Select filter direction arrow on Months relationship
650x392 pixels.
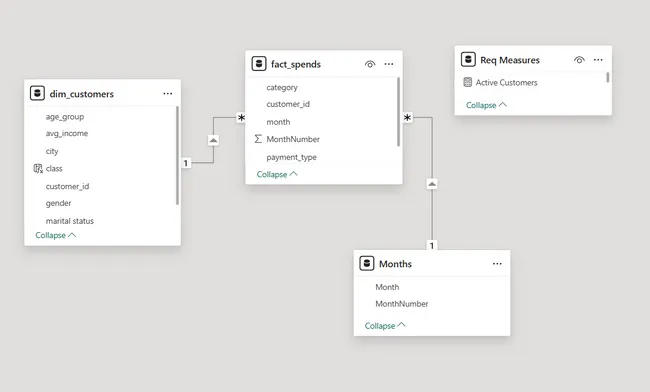click(x=432, y=184)
